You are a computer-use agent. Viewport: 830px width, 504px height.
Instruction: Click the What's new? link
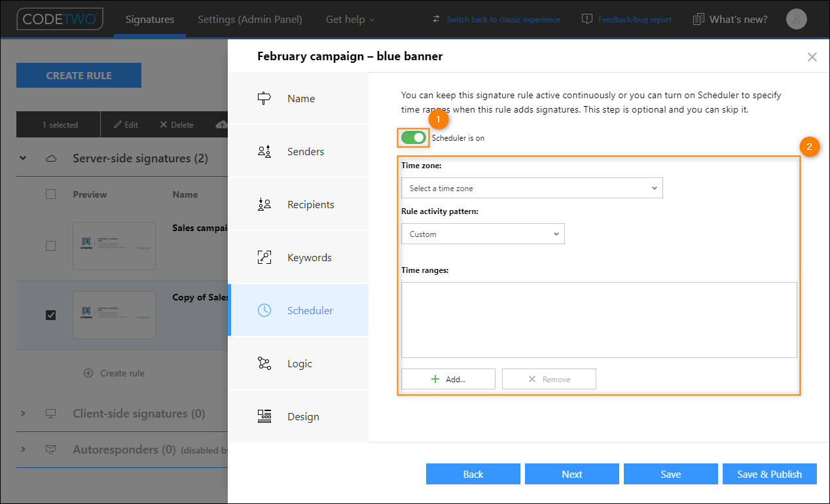pos(738,19)
